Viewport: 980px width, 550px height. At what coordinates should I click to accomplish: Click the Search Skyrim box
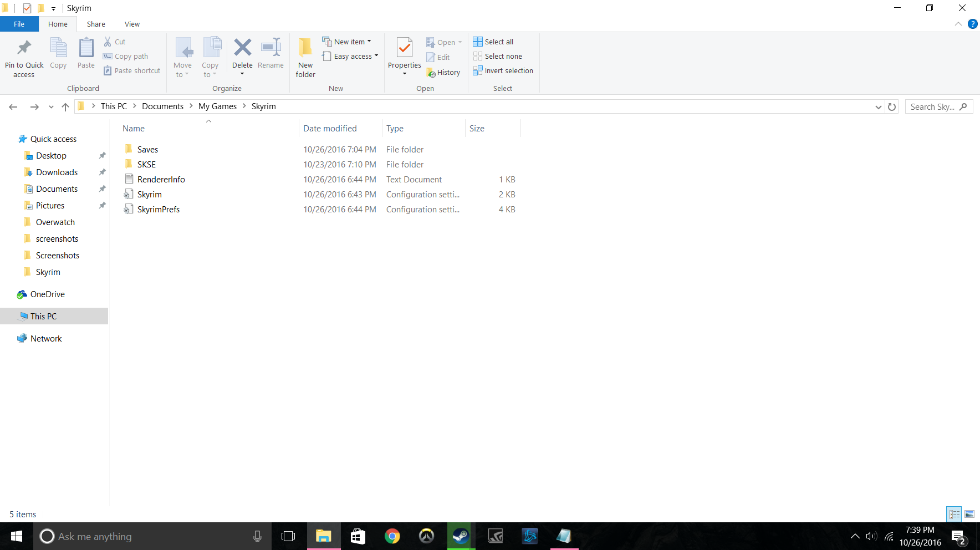[x=938, y=106]
